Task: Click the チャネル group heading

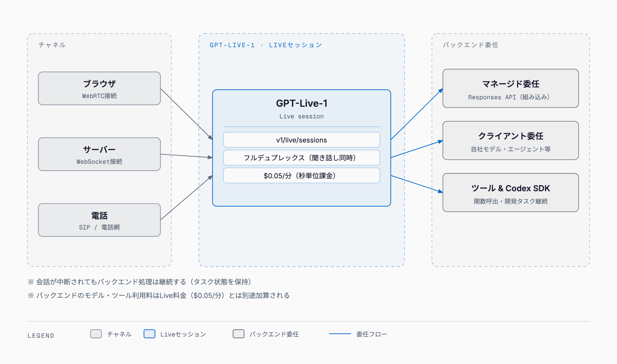Action: (52, 45)
